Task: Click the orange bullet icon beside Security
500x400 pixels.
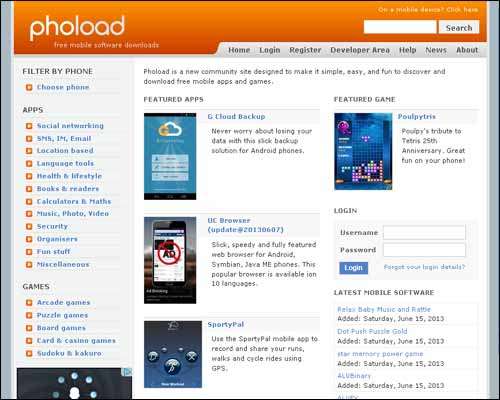Action: [x=29, y=227]
